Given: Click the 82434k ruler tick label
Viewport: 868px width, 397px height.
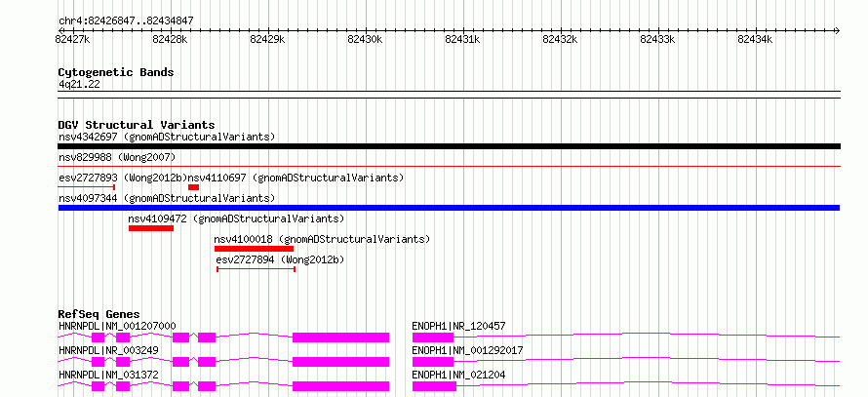Looking at the screenshot, I should click(x=756, y=39).
